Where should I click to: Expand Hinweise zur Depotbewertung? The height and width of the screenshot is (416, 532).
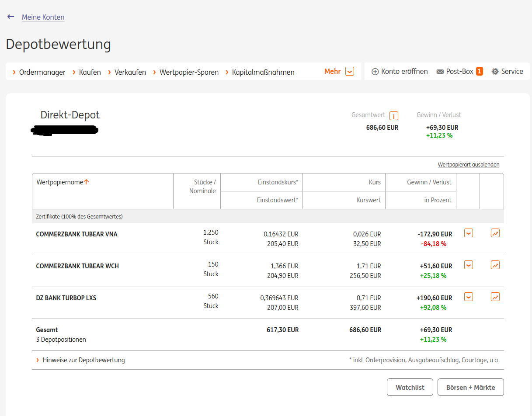83,360
